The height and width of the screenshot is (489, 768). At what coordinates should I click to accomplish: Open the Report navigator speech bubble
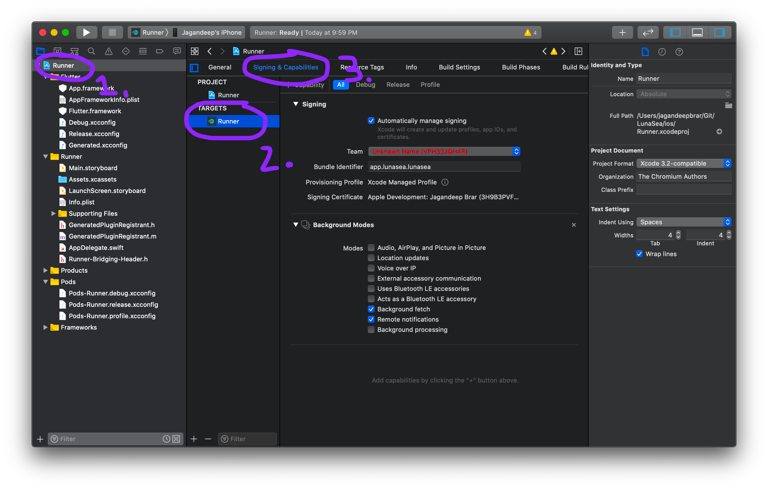(x=177, y=51)
